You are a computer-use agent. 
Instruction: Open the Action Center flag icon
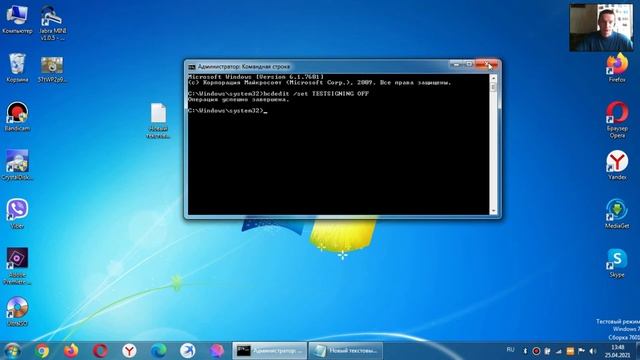[581, 351]
